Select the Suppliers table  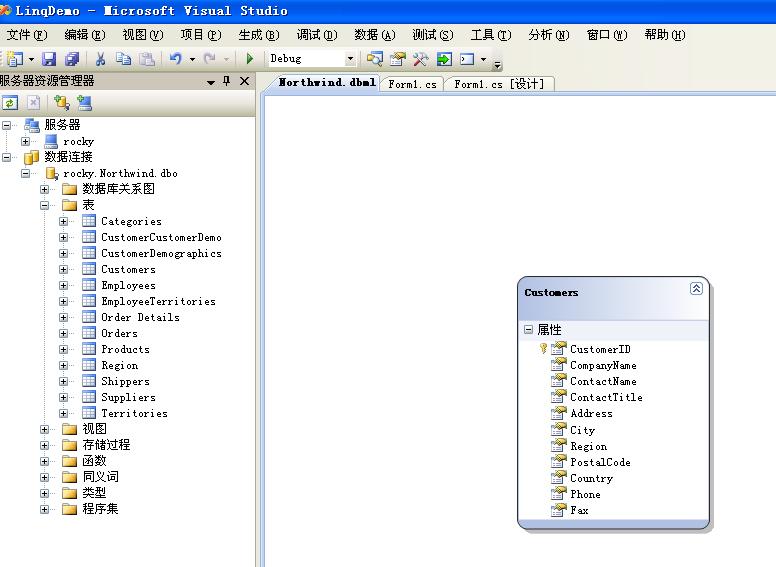(x=128, y=397)
